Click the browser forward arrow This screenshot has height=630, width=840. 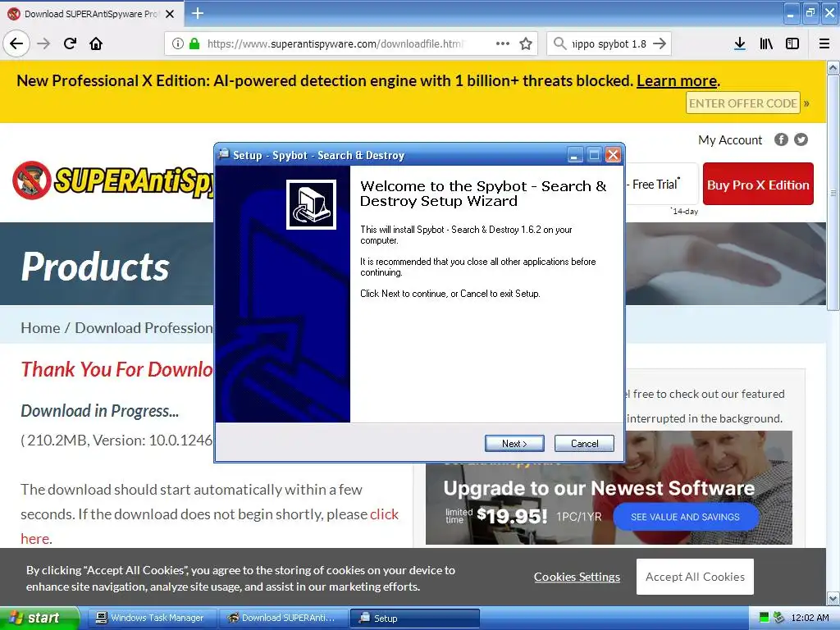[43, 43]
